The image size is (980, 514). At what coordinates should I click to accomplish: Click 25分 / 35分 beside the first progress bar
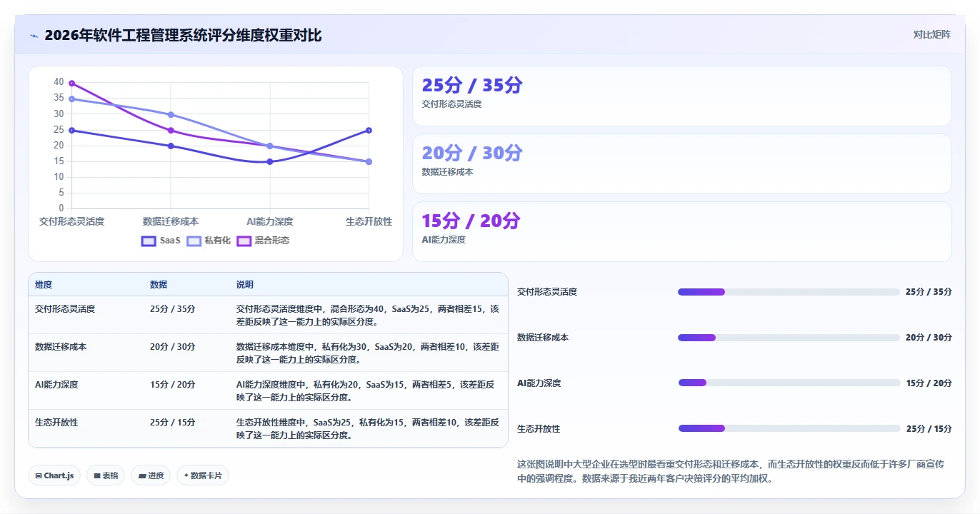(929, 292)
